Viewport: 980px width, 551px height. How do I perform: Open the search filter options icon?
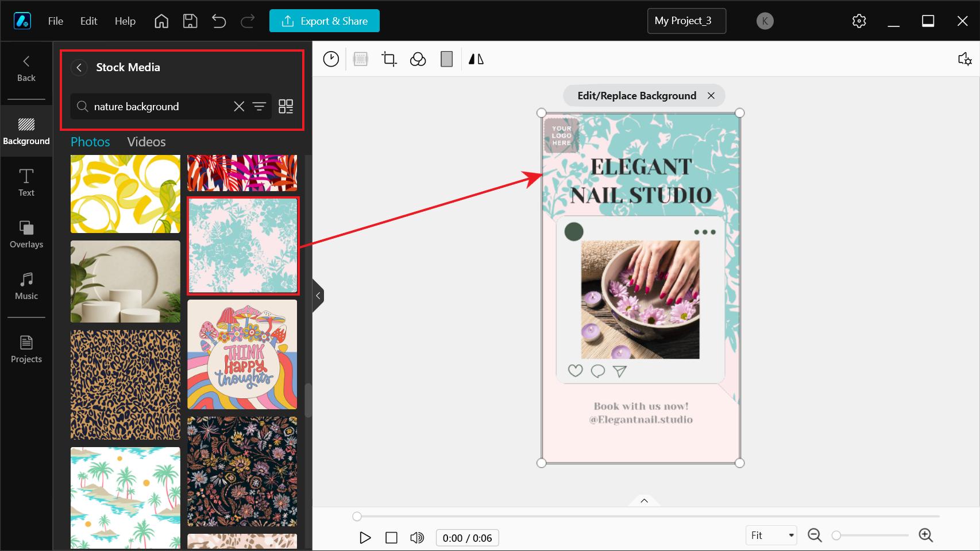[259, 106]
